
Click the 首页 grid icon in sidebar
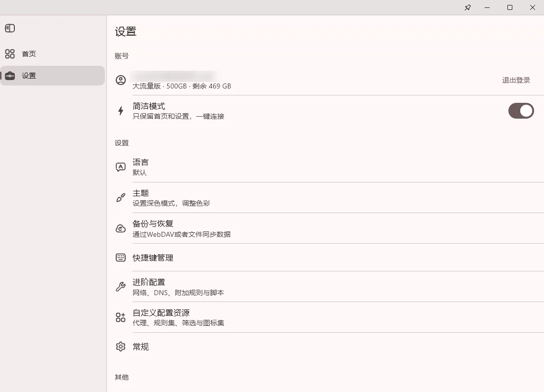[x=10, y=54]
